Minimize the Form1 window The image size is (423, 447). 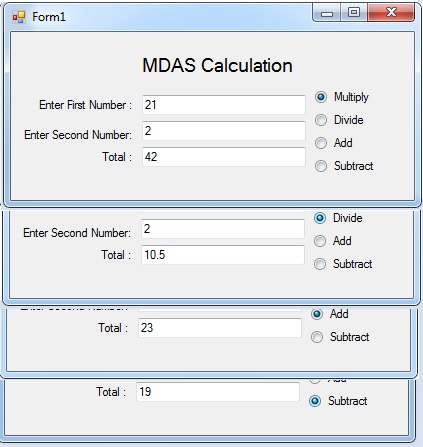coord(327,13)
